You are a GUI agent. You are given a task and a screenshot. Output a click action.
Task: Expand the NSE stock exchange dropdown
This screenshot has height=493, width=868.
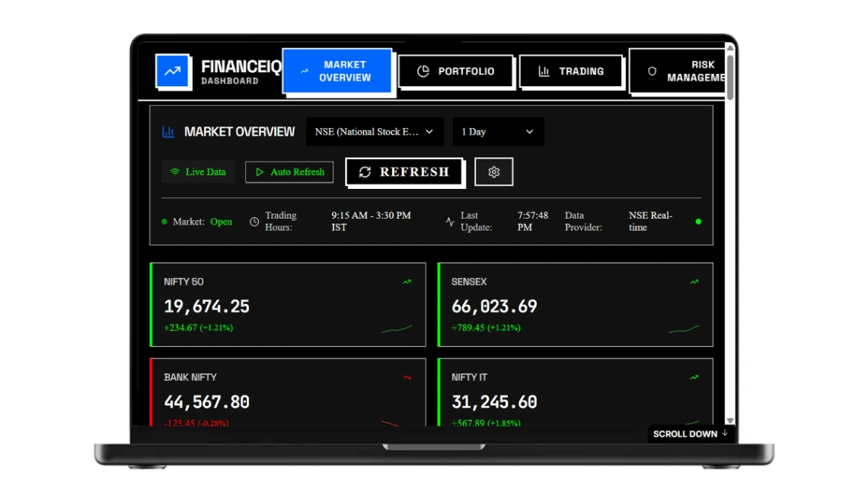pos(375,132)
